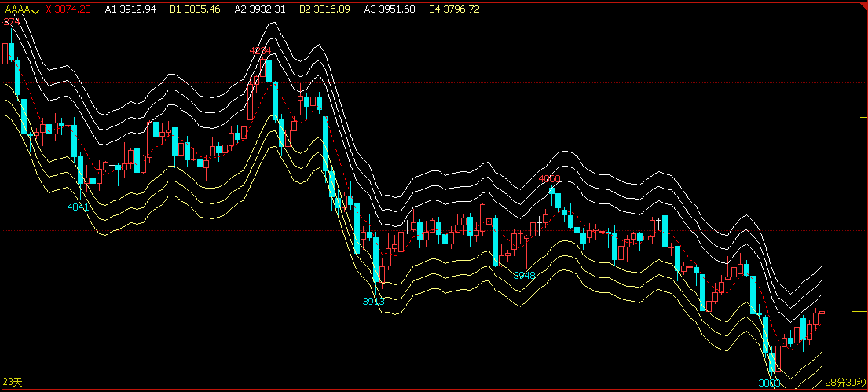Viewport: 868px width, 392px height.
Task: Click the 4234 peak price marker
Action: point(260,51)
